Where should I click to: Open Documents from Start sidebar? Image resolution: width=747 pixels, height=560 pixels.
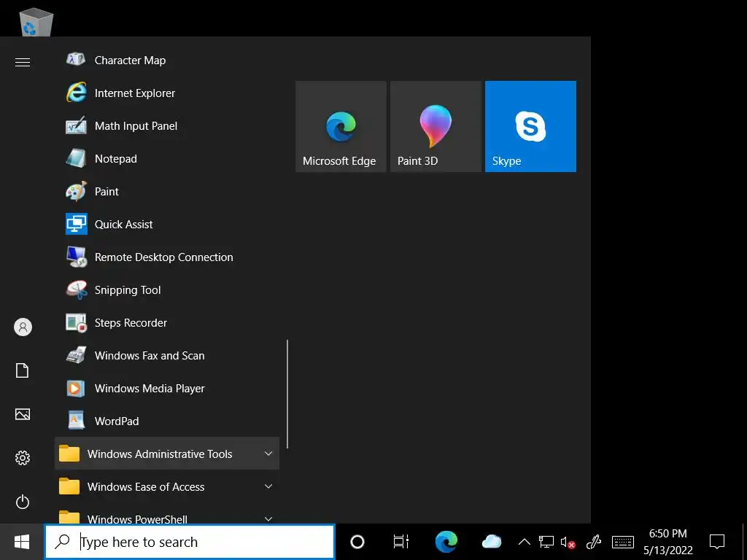[x=23, y=370]
